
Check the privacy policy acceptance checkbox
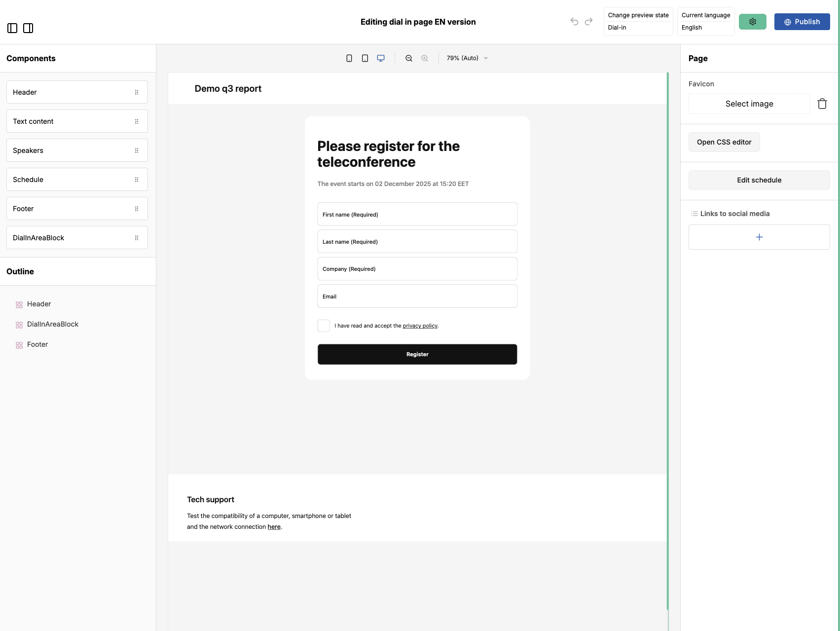pyautogui.click(x=324, y=326)
